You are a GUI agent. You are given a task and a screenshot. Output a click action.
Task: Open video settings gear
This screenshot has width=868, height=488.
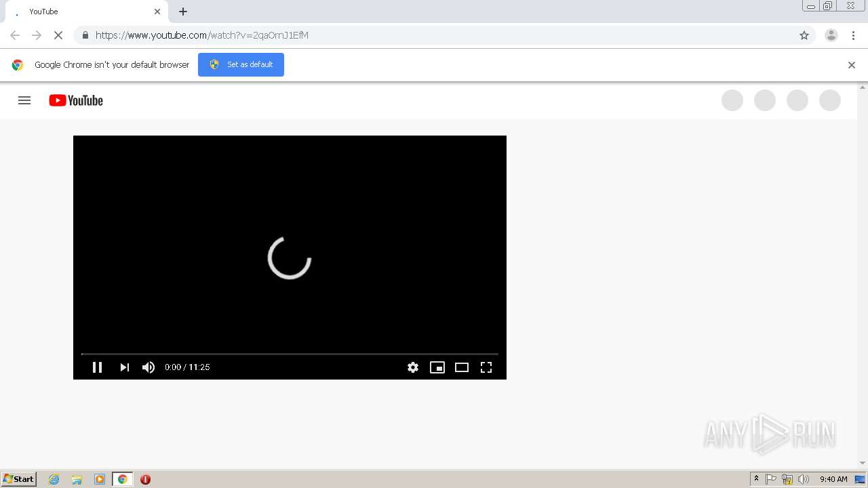tap(413, 367)
